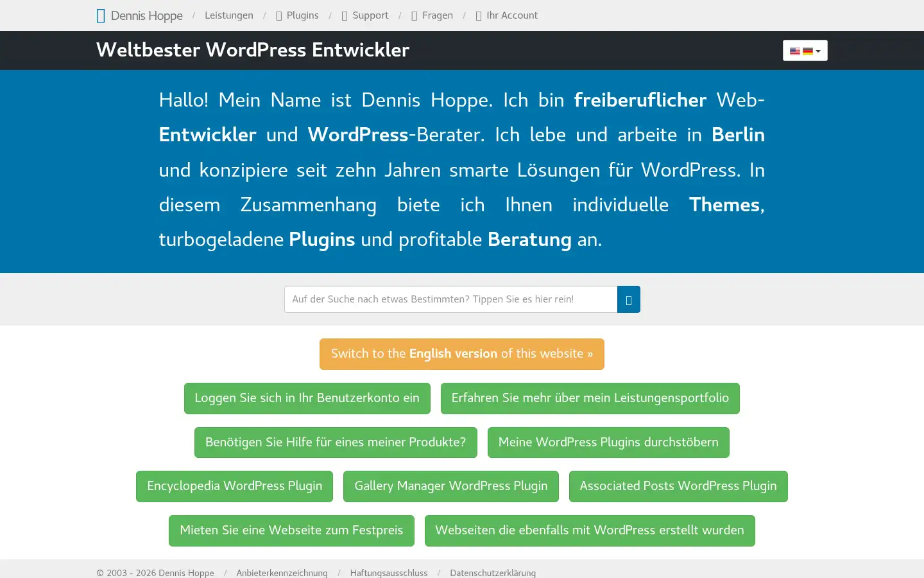The image size is (924, 578).
Task: Open Webseiten die ebenfalls mit WordPress erstellt wurden
Action: 590,530
